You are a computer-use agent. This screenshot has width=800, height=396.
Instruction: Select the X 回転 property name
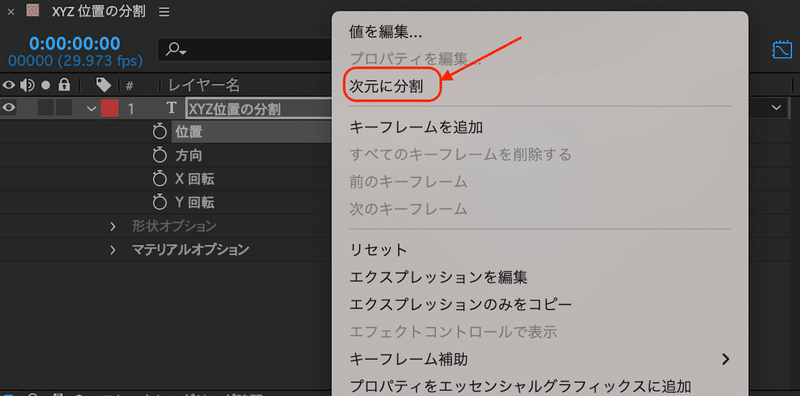[x=195, y=179]
